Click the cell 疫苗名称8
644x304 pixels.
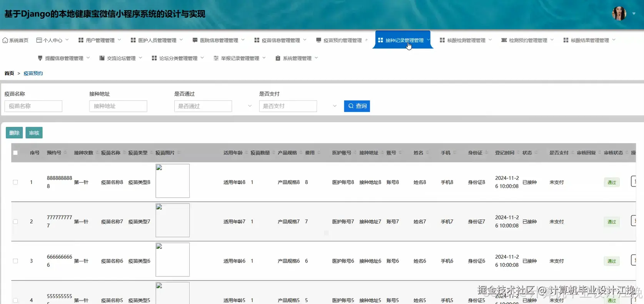[x=112, y=183]
